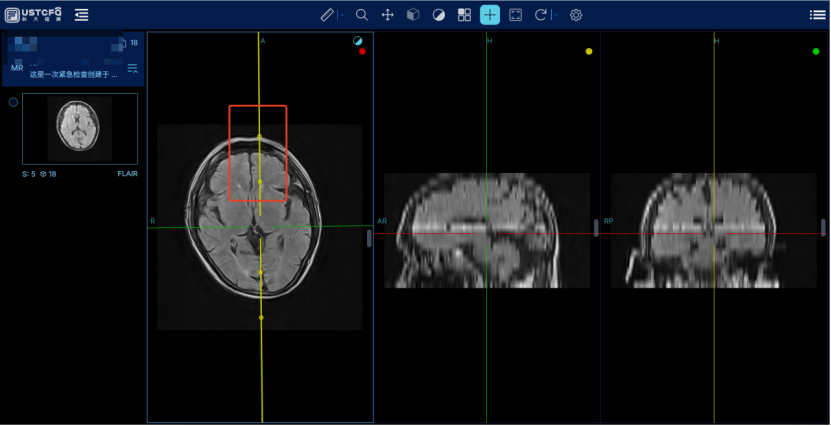Screen dimensions: 831x426
Task: Click the contrast icon in axial viewport corner
Action: pyautogui.click(x=357, y=41)
